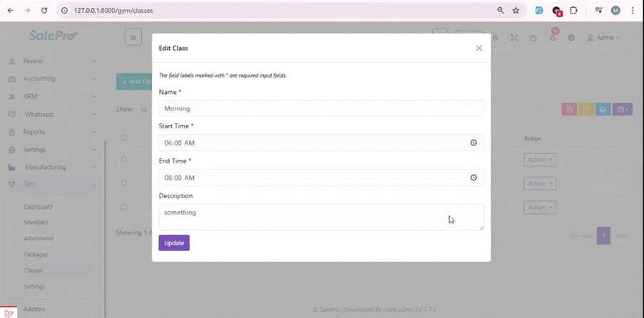Click the Update button
Viewport: 644px width, 318px height.
(x=174, y=243)
